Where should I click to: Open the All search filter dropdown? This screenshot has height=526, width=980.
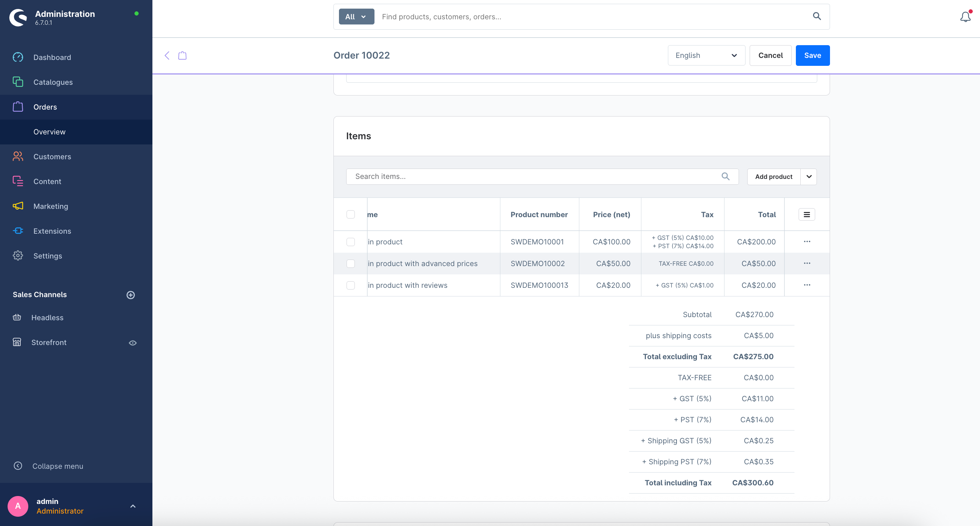click(357, 17)
